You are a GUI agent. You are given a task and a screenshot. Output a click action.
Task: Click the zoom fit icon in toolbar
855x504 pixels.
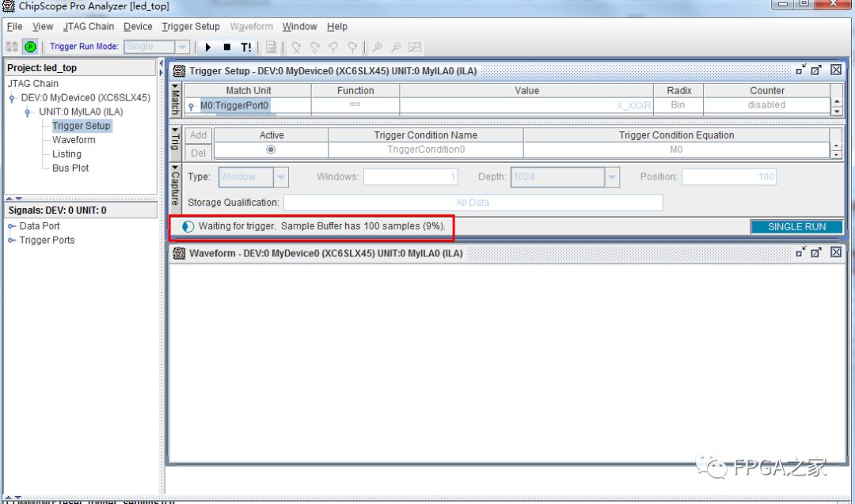[x=415, y=47]
